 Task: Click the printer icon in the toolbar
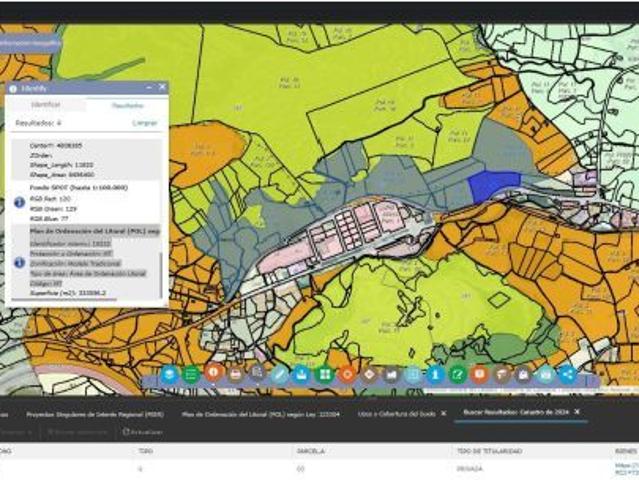pyautogui.click(x=235, y=374)
